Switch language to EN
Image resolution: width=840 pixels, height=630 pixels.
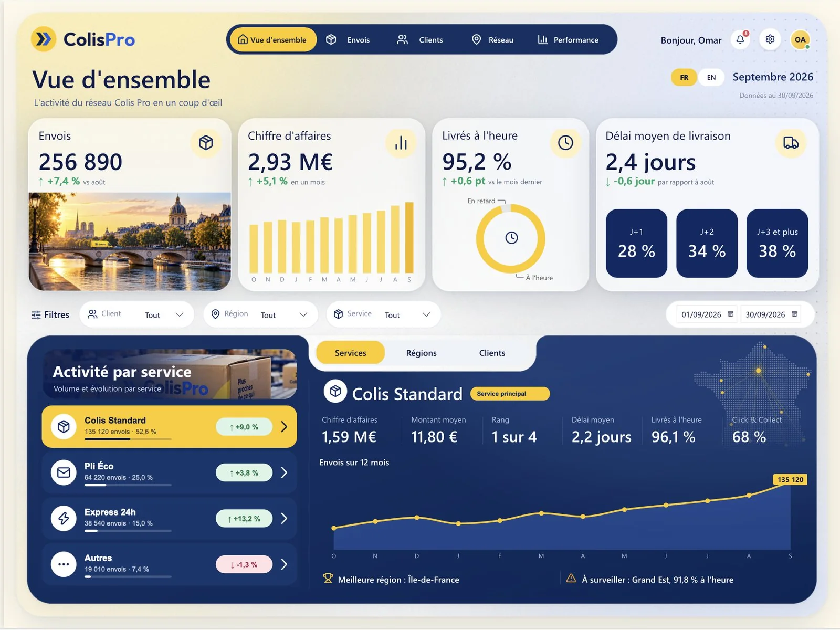[711, 77]
